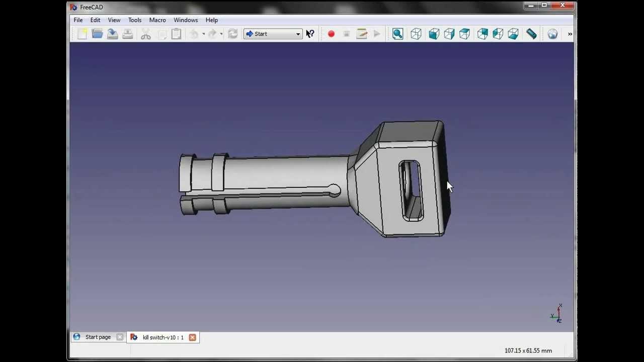This screenshot has width=644, height=362.
Task: Set the Rear view cube icon
Action: click(x=482, y=34)
